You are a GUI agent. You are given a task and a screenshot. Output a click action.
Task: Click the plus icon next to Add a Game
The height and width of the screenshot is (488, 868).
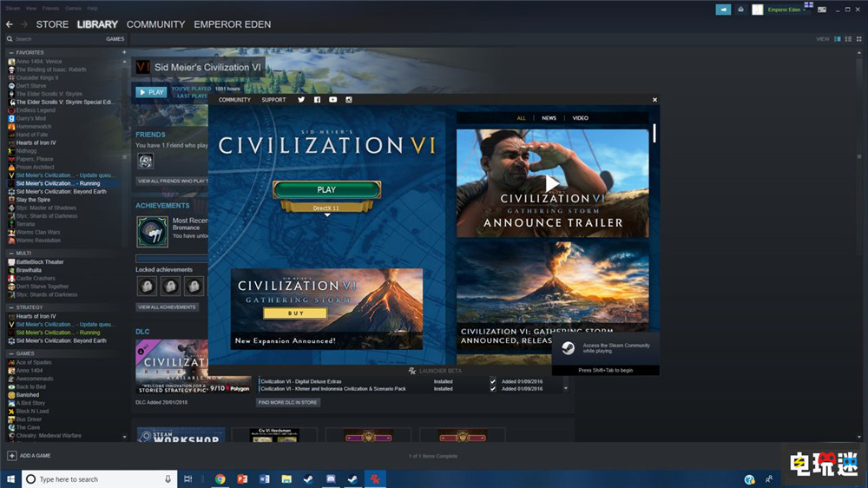tap(11, 455)
